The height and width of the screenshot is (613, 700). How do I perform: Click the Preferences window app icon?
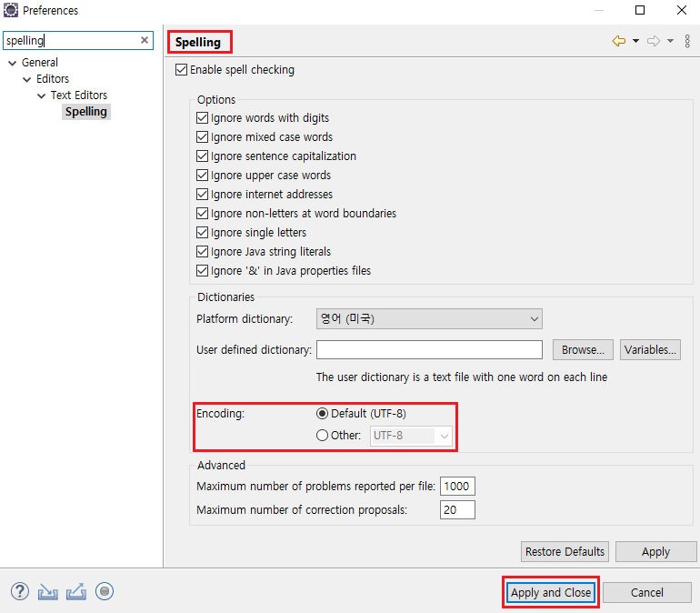tap(11, 10)
